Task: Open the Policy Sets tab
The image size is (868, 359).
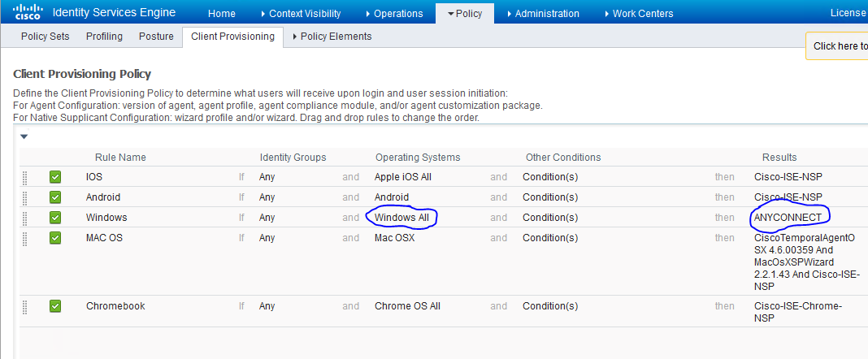Action: pos(46,37)
